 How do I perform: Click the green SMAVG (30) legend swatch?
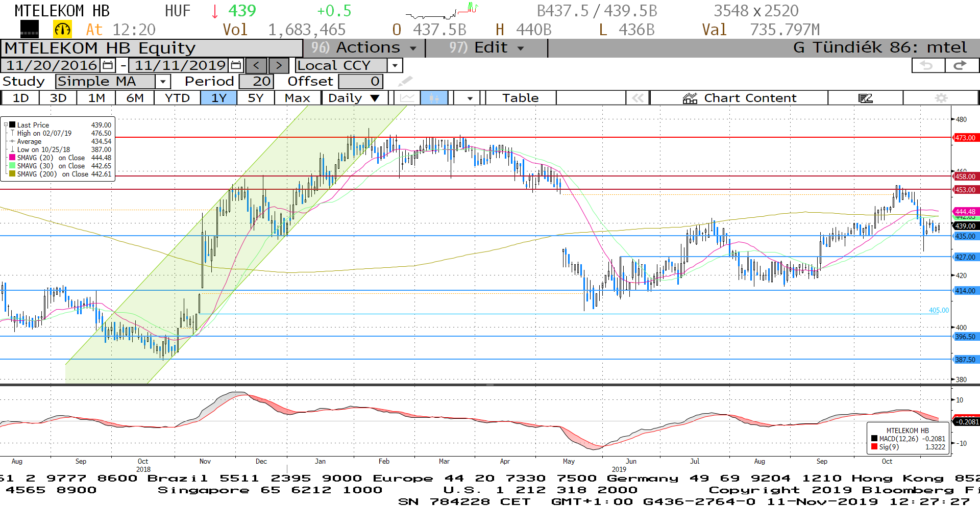coord(12,166)
